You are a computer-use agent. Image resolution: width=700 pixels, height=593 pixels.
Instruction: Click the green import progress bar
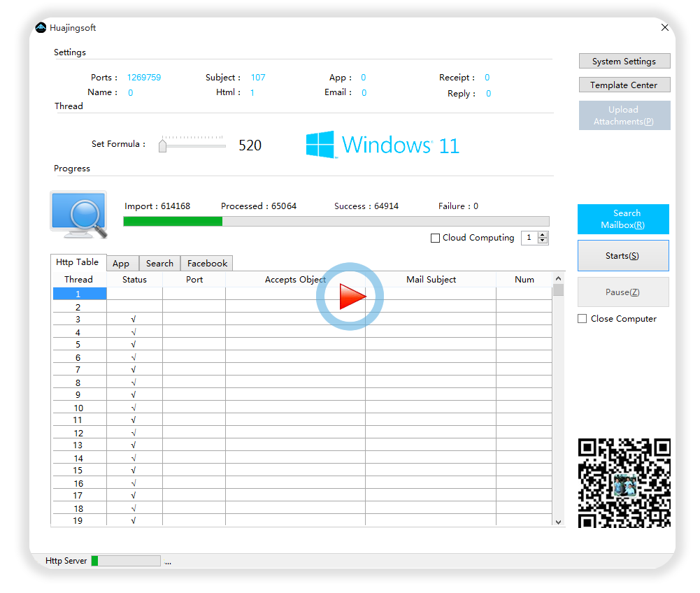pyautogui.click(x=336, y=221)
